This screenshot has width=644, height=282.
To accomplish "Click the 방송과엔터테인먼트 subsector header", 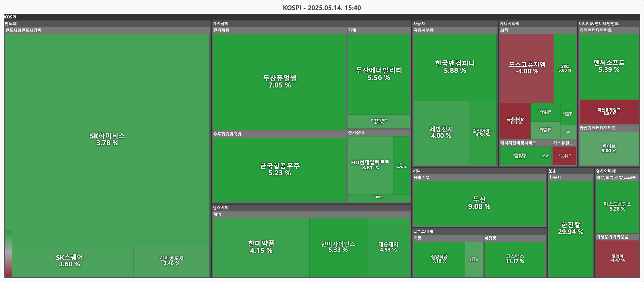I will click(x=609, y=128).
